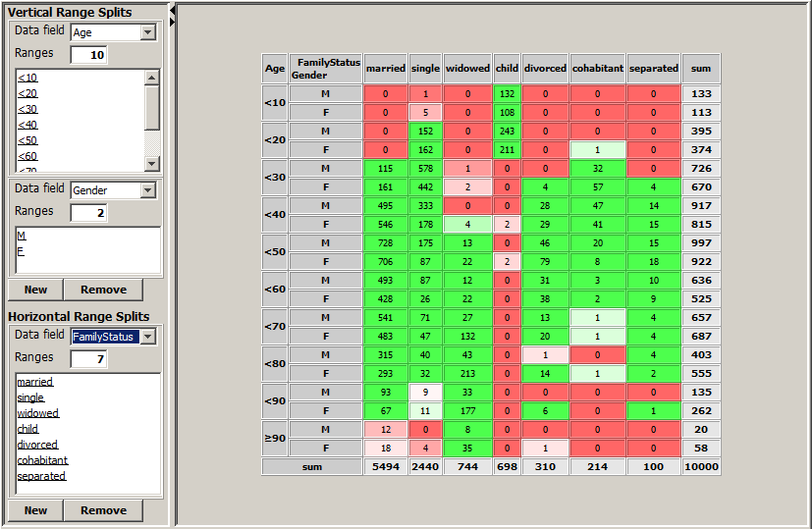Click the Ranges field showing 7
Viewport: 812px width, 529px height.
[x=88, y=358]
